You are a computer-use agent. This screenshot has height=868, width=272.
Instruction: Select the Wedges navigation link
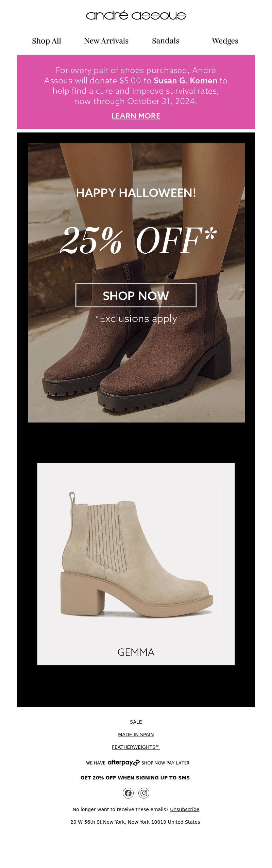tap(225, 41)
